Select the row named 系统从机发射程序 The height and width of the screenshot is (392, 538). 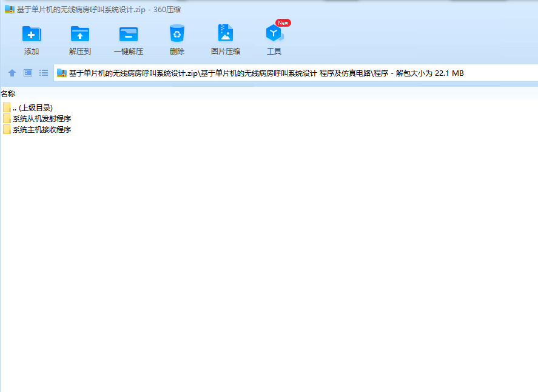pyautogui.click(x=42, y=119)
